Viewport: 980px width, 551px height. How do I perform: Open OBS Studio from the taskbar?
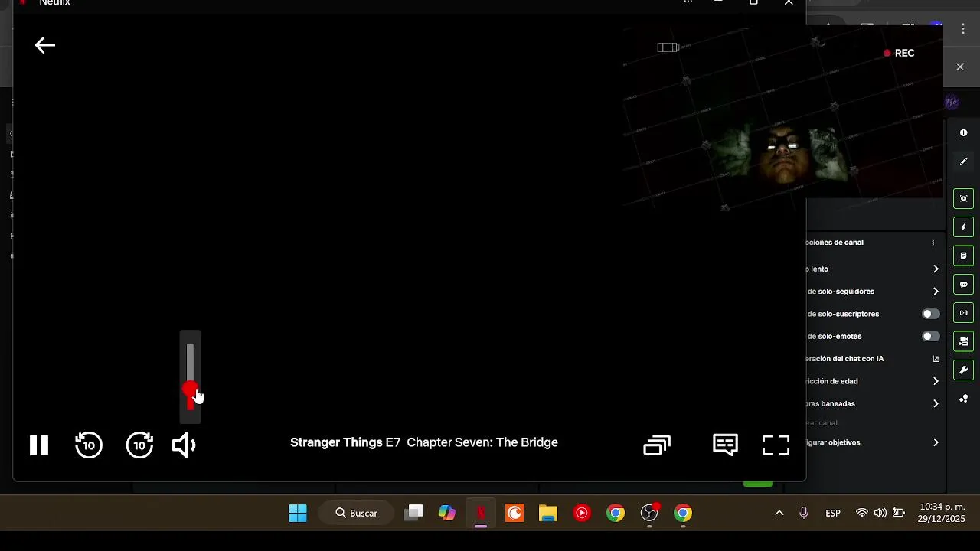coord(649,513)
